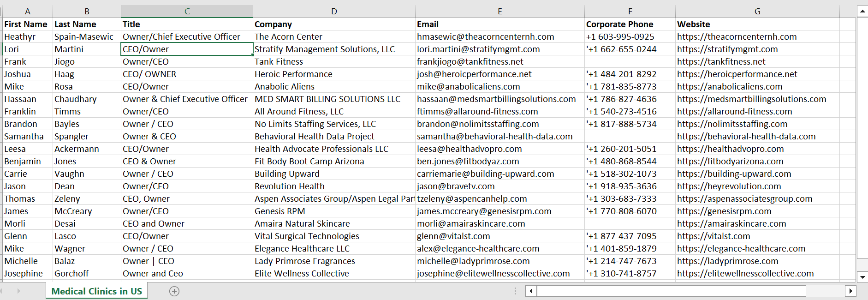Select the CEO/ OWNER cell for Joshua
This screenshot has width=868, height=300.
tap(187, 74)
